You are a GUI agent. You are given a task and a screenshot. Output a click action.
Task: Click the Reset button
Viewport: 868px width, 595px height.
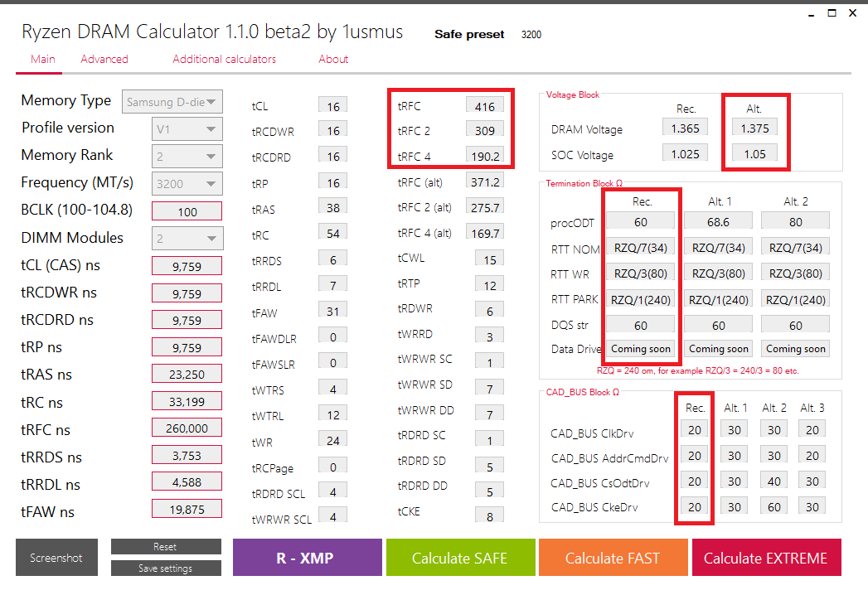click(x=166, y=546)
